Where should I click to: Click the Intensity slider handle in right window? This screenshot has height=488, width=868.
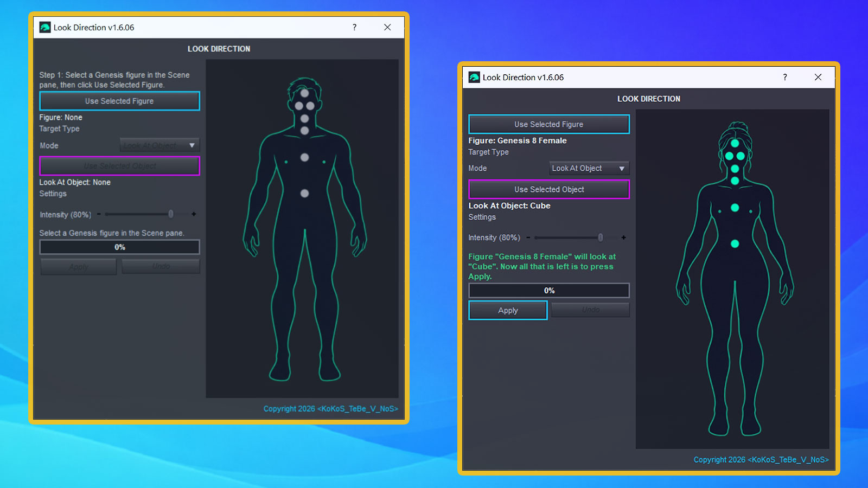pyautogui.click(x=600, y=237)
